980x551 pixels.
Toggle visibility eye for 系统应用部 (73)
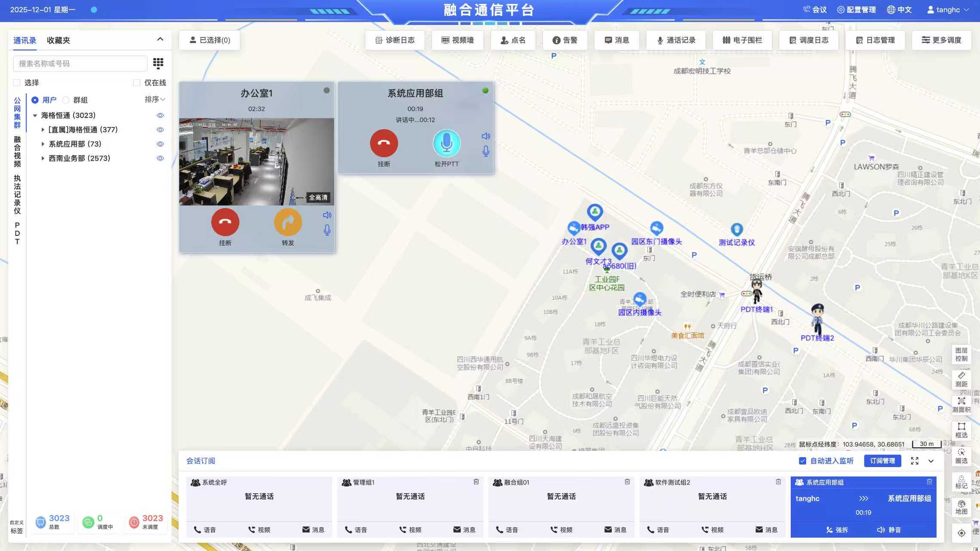pyautogui.click(x=160, y=144)
